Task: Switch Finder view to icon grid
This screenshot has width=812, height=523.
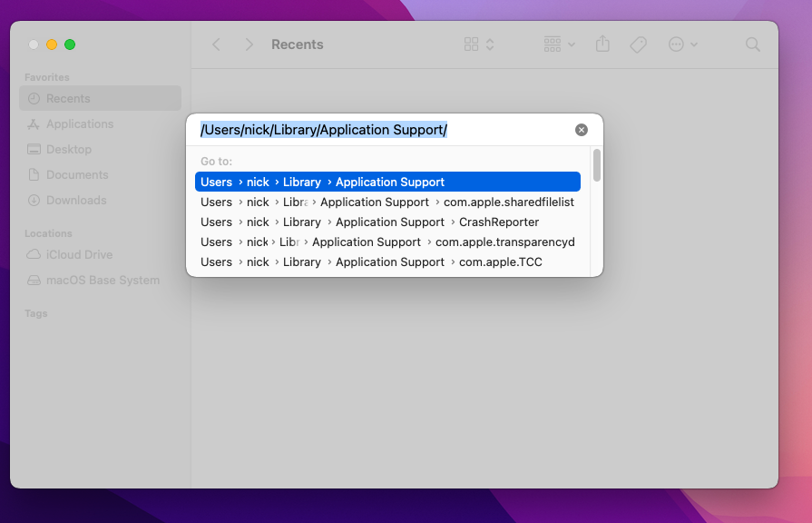Action: coord(471,44)
